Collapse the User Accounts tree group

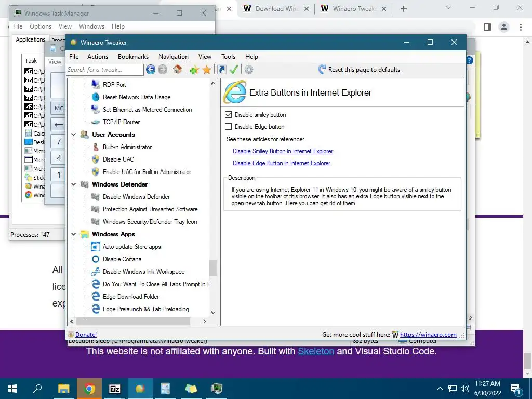point(73,135)
